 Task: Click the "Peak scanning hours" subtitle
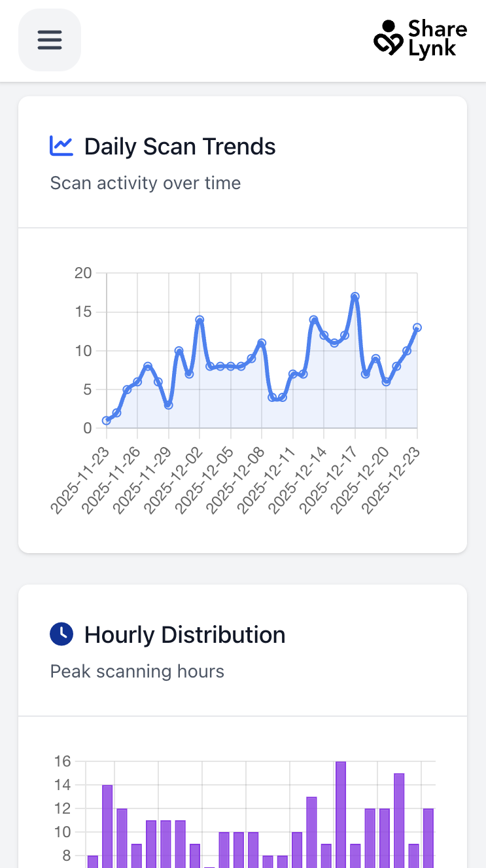point(137,672)
